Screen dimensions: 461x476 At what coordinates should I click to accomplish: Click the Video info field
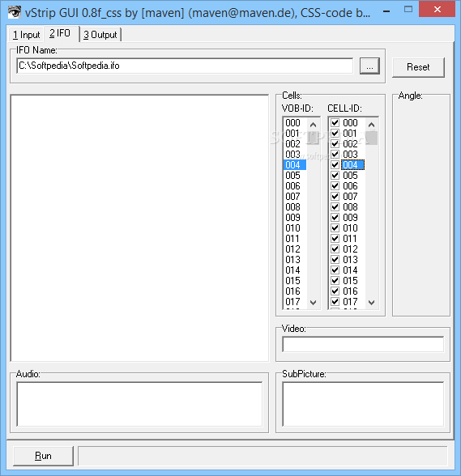pyautogui.click(x=363, y=344)
